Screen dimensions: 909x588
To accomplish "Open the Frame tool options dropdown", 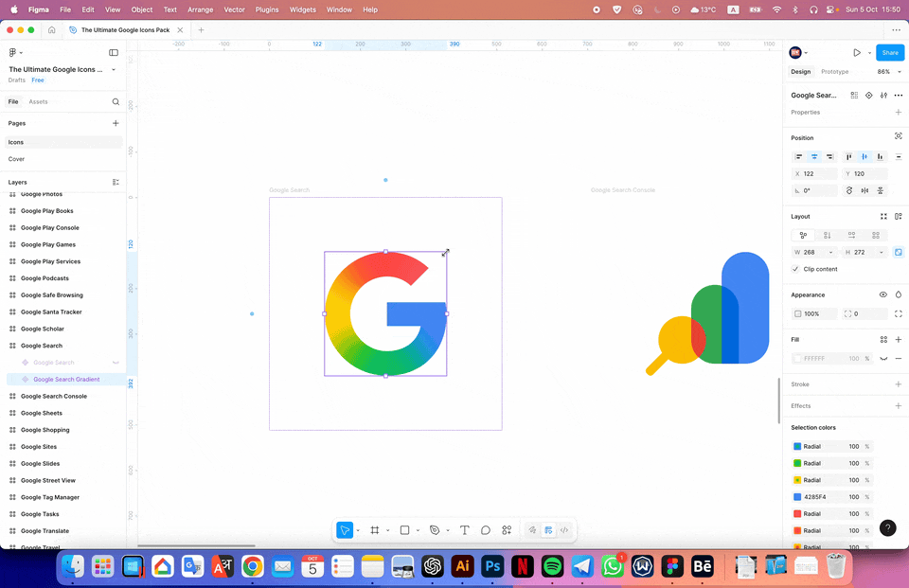I will pyautogui.click(x=388, y=530).
